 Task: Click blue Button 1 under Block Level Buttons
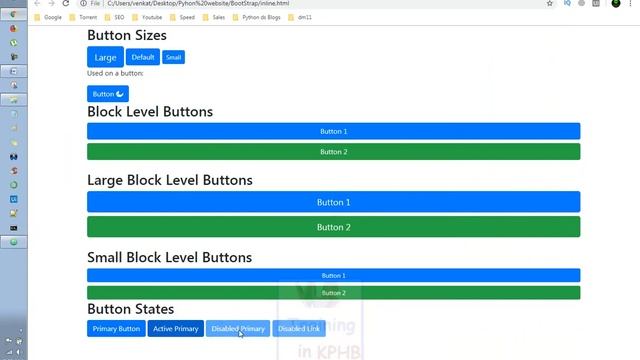point(333,131)
